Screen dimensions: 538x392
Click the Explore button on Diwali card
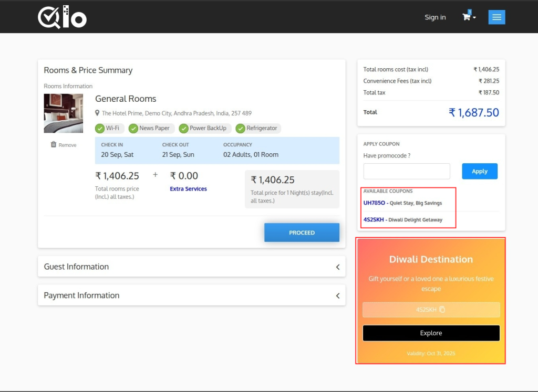tap(431, 333)
